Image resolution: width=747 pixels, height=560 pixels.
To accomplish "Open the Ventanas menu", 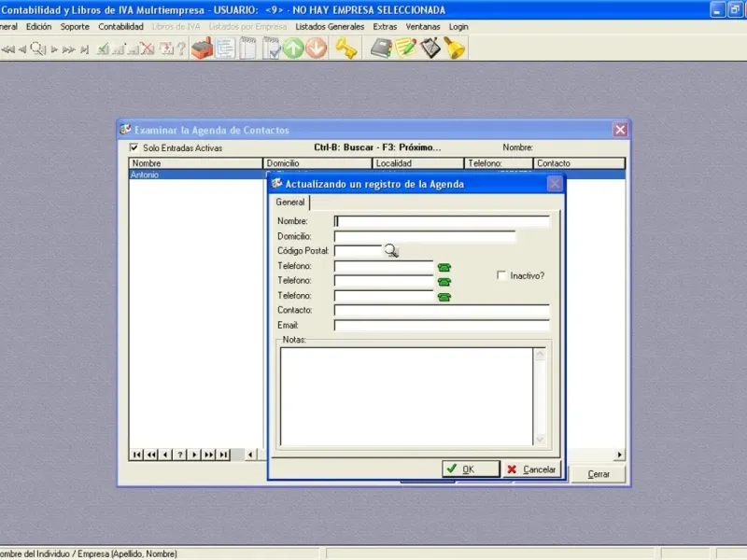I will 423,27.
